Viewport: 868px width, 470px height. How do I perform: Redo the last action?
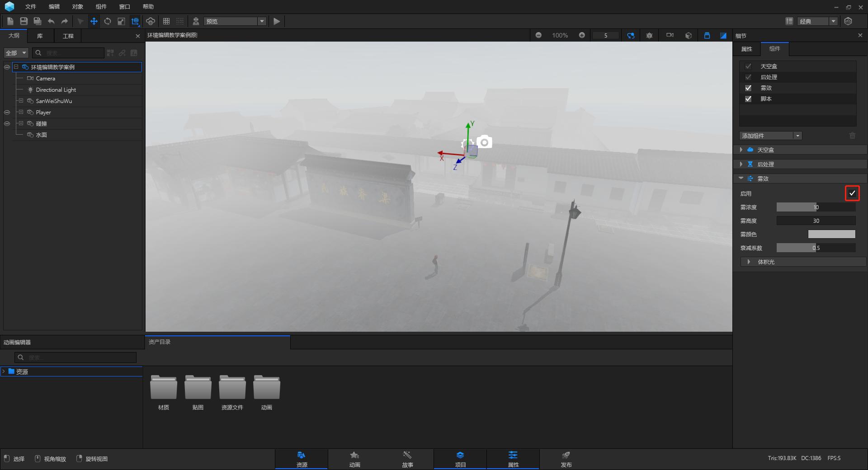65,21
